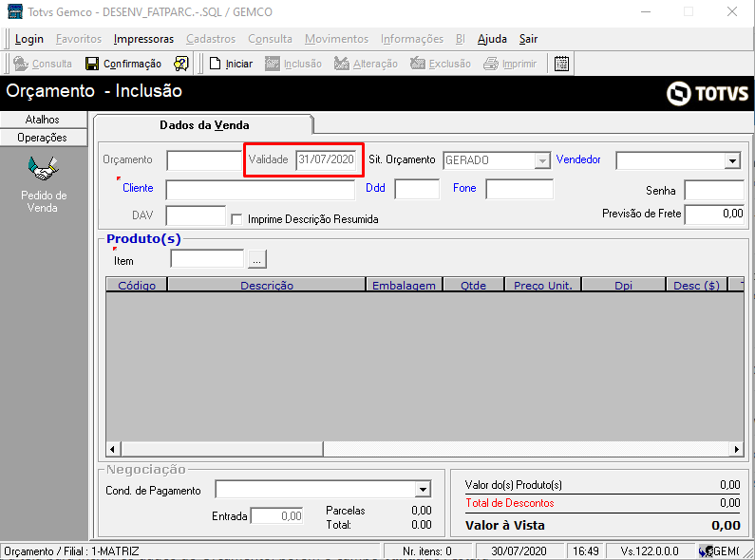755x560 pixels.
Task: Click the Fone input field
Action: click(519, 189)
